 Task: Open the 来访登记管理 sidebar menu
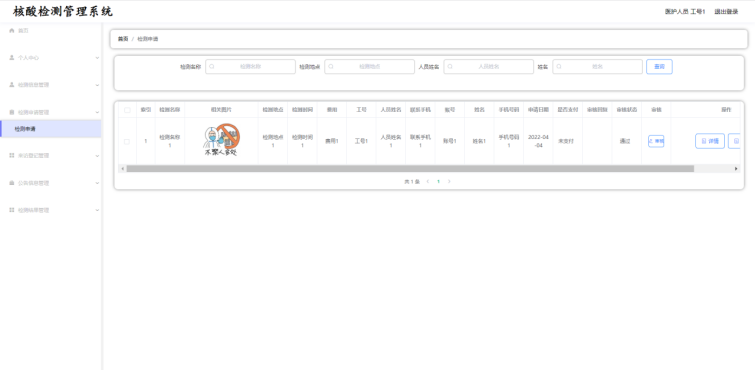click(51, 156)
